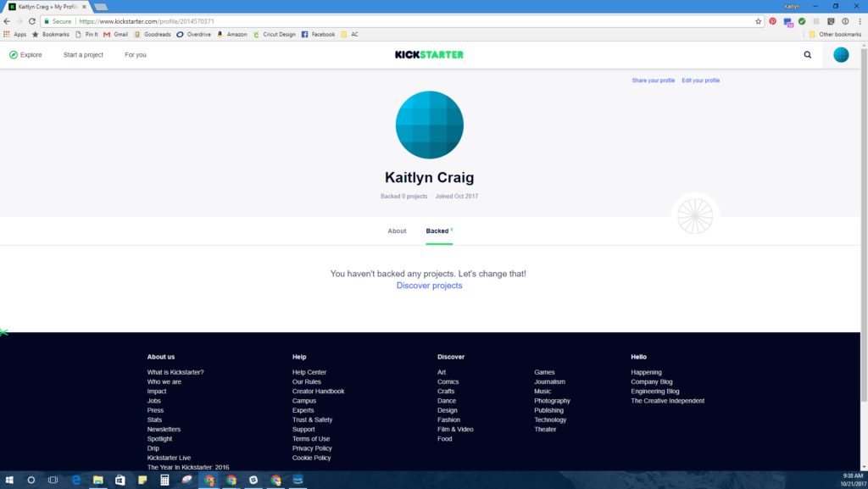Viewport: 868px width, 489px height.
Task: Click the Edit your profile link
Action: click(x=701, y=81)
